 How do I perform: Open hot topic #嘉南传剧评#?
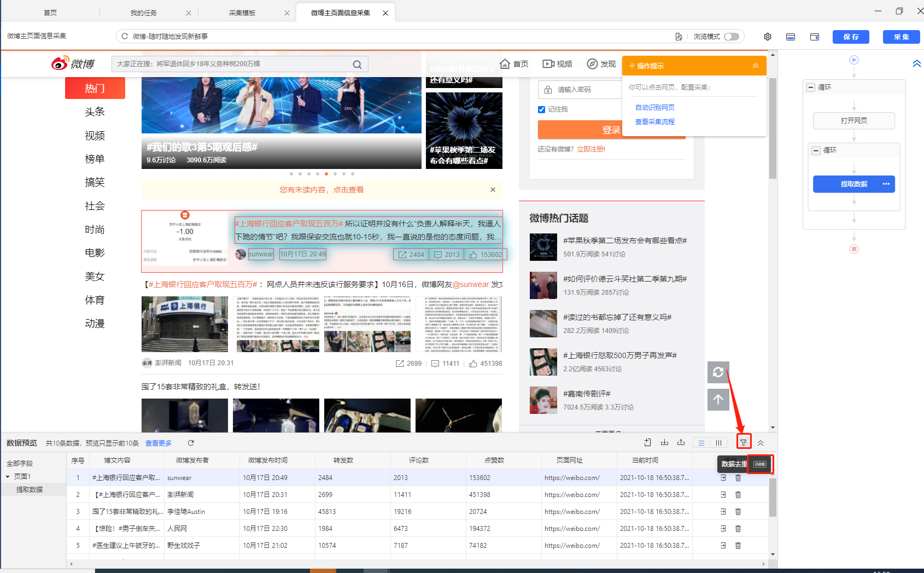coord(587,394)
